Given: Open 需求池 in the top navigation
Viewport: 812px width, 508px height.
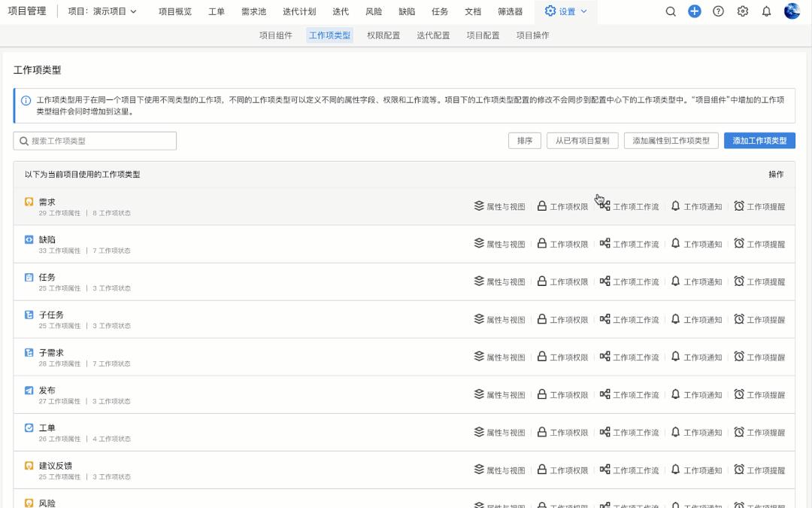Looking at the screenshot, I should pos(253,11).
